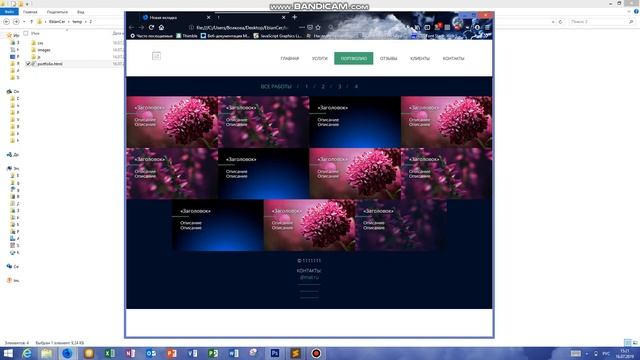
Task: Open a new Firefox tab with plus
Action: point(294,17)
